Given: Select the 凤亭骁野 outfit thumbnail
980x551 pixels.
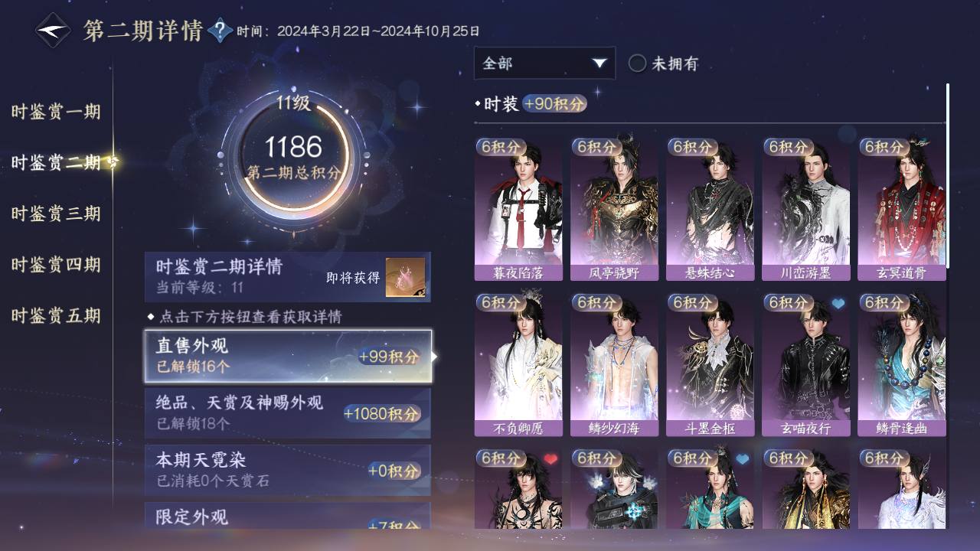Looking at the screenshot, I should 614,209.
